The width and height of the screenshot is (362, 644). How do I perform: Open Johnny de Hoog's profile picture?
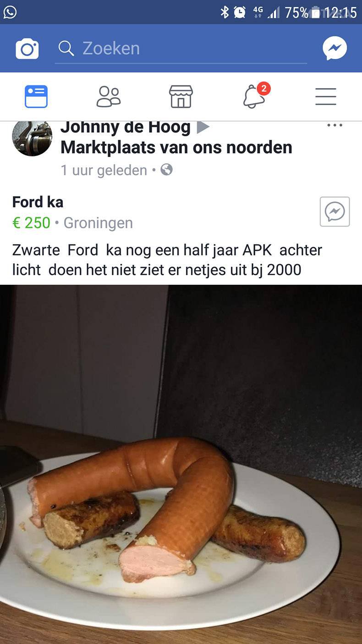pos(32,138)
